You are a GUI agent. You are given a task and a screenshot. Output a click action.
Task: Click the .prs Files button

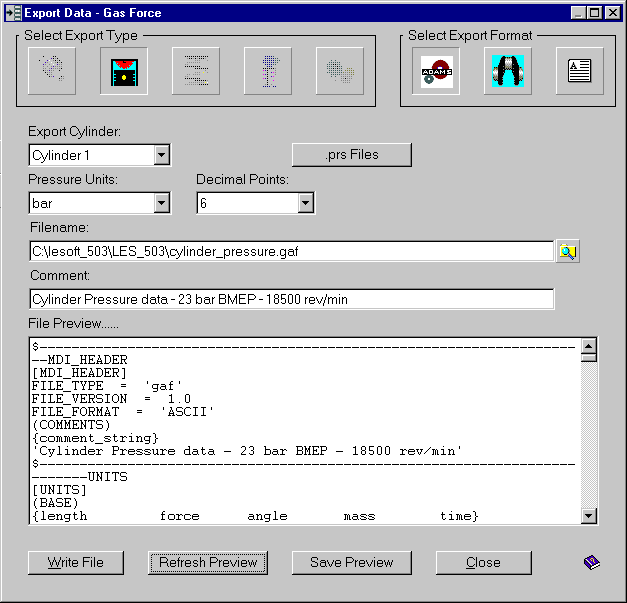352,155
